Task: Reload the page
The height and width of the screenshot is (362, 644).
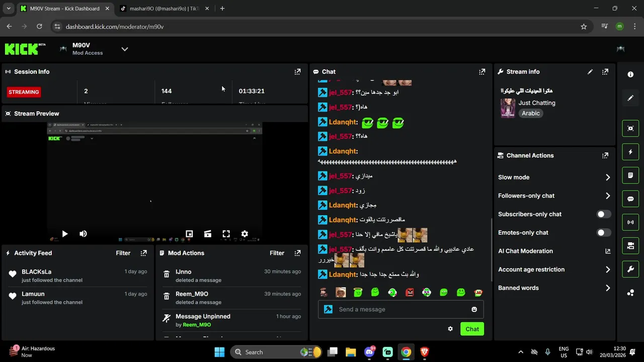Action: click(x=39, y=27)
